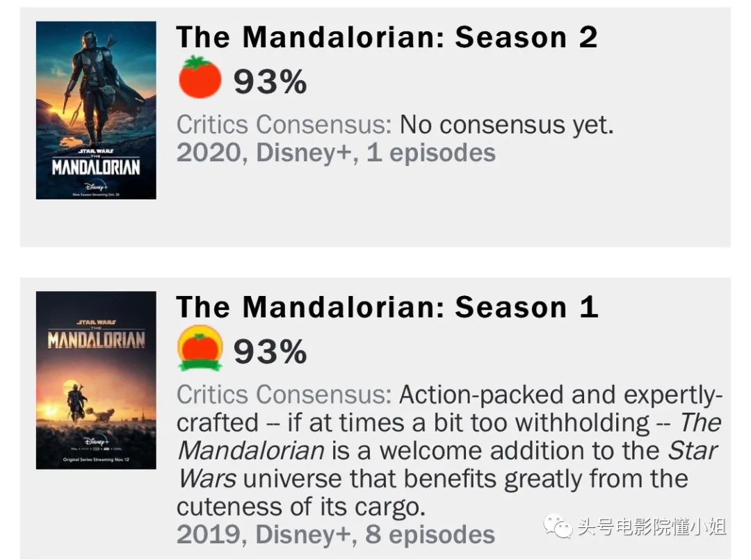This screenshot has height=560, width=751.
Task: Click the Disney+ logo on the Season 2 poster
Action: (96, 186)
